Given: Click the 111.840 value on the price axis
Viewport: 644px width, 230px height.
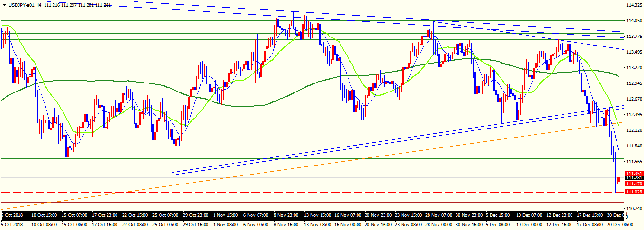Looking at the screenshot, I should 634,146.
